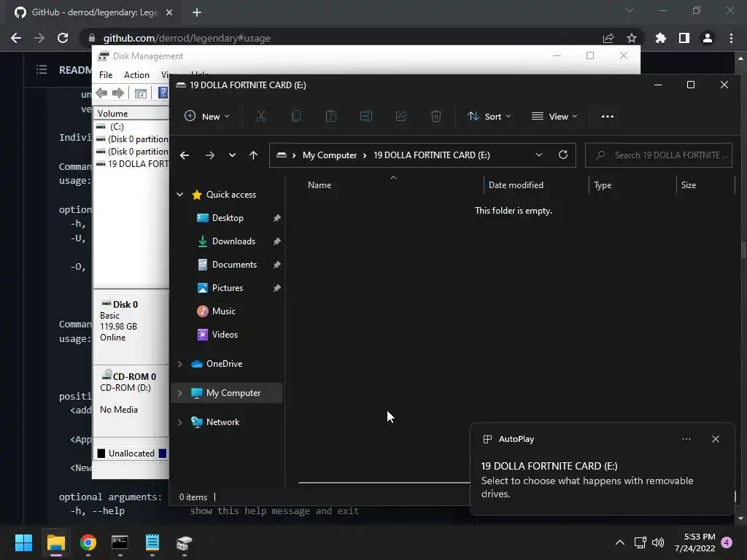Select CD-ROM 0 block in Disk Management
Screen dimensions: 747x560
[131, 401]
